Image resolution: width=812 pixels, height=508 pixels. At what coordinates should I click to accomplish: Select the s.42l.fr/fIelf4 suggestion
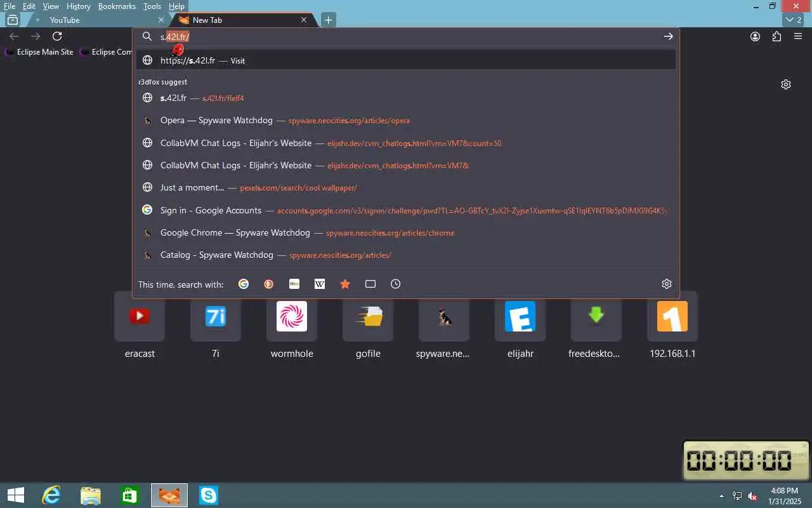pos(406,98)
